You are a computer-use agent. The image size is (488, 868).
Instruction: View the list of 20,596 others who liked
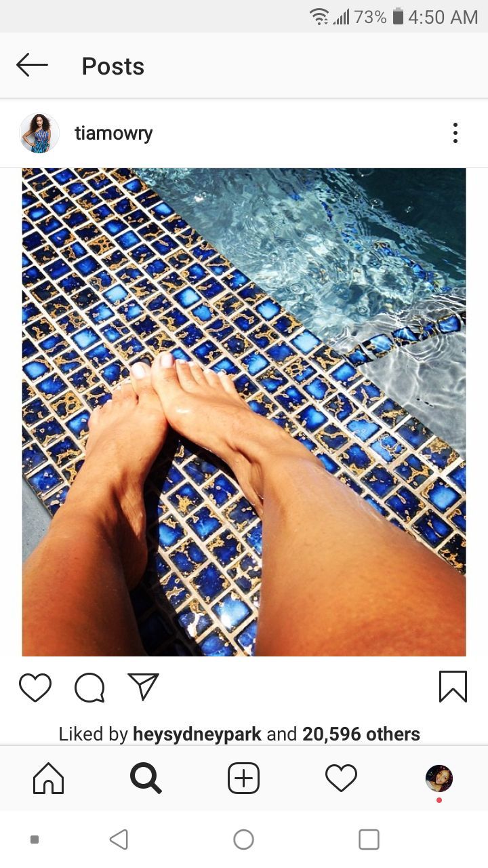pos(361,734)
